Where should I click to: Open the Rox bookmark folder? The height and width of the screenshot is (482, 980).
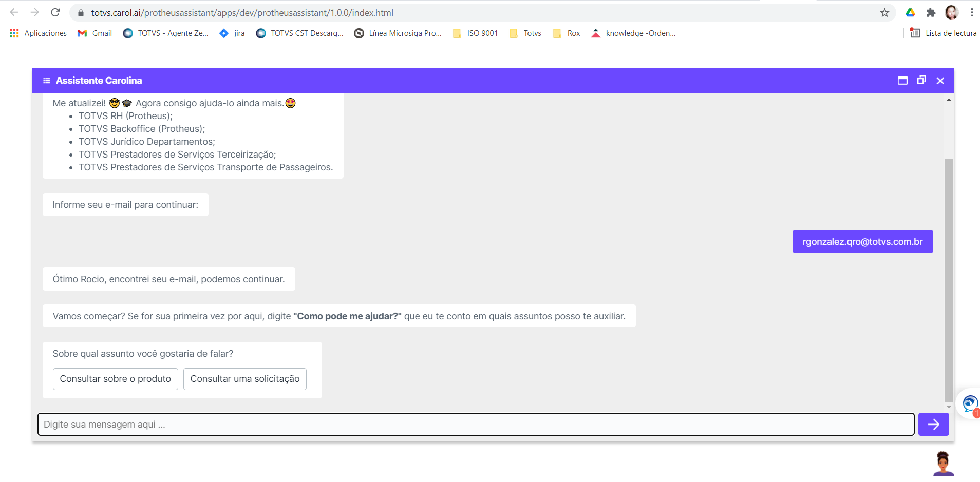pos(566,33)
